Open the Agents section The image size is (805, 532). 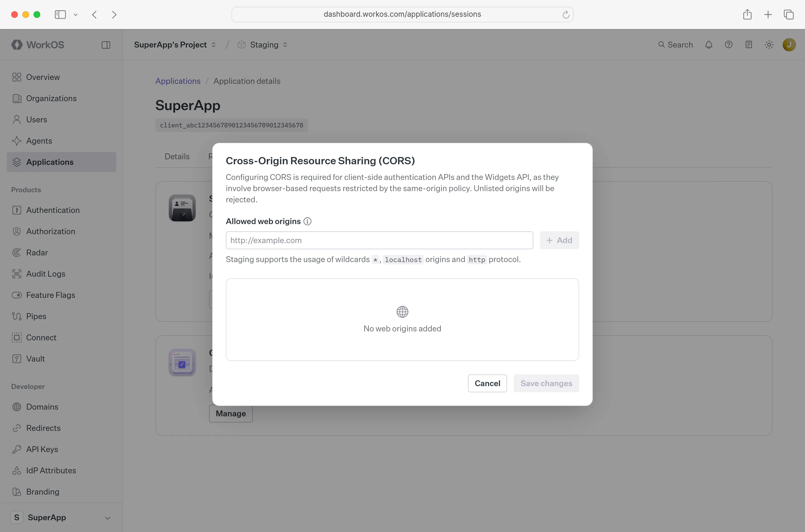(61, 141)
